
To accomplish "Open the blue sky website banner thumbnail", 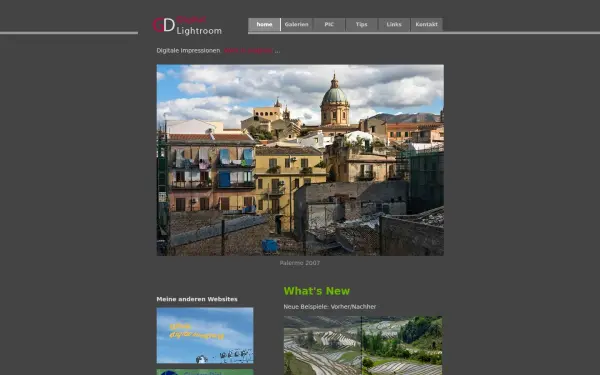I will [x=205, y=335].
